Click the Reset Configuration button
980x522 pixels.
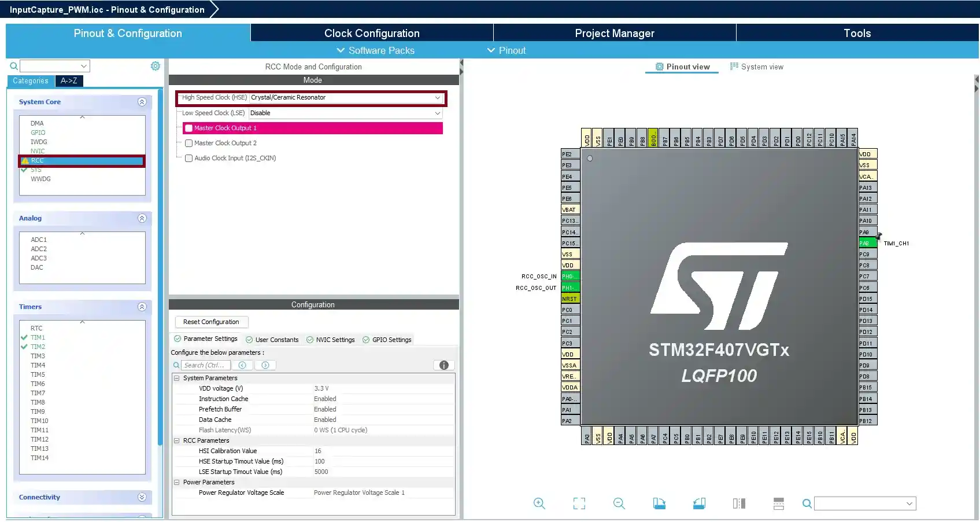click(211, 322)
